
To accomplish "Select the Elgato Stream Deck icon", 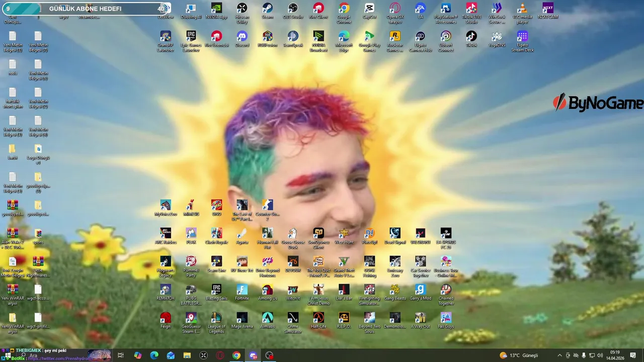I will [522, 42].
